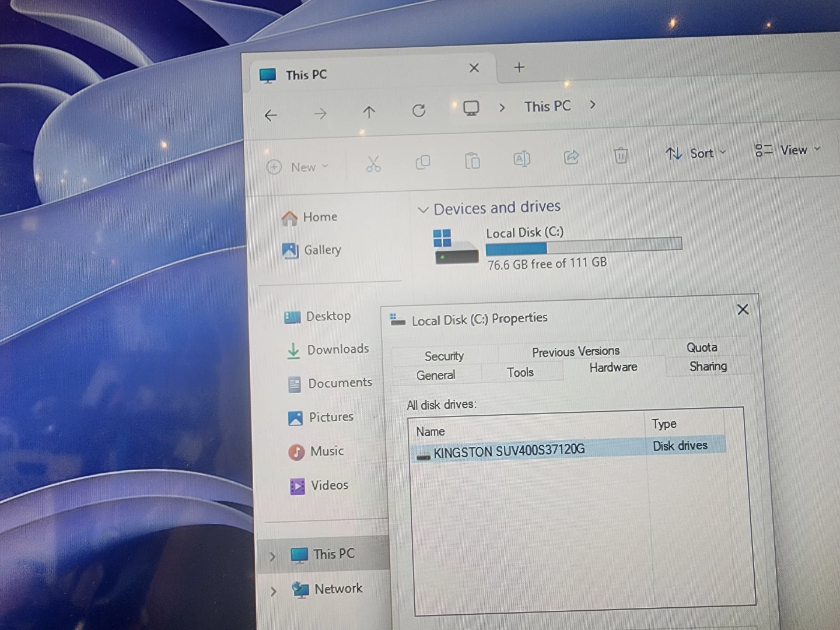Click the chevron after This PC in address bar
The width and height of the screenshot is (840, 630).
tap(593, 105)
